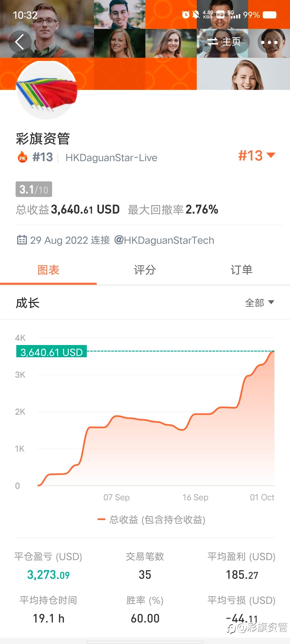Tap the 3,640.61 USD chart value label
290x644 pixels.
click(52, 352)
